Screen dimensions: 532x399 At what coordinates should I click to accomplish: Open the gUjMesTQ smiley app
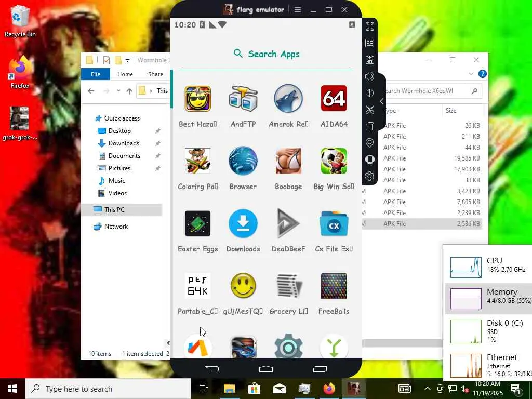(x=243, y=286)
